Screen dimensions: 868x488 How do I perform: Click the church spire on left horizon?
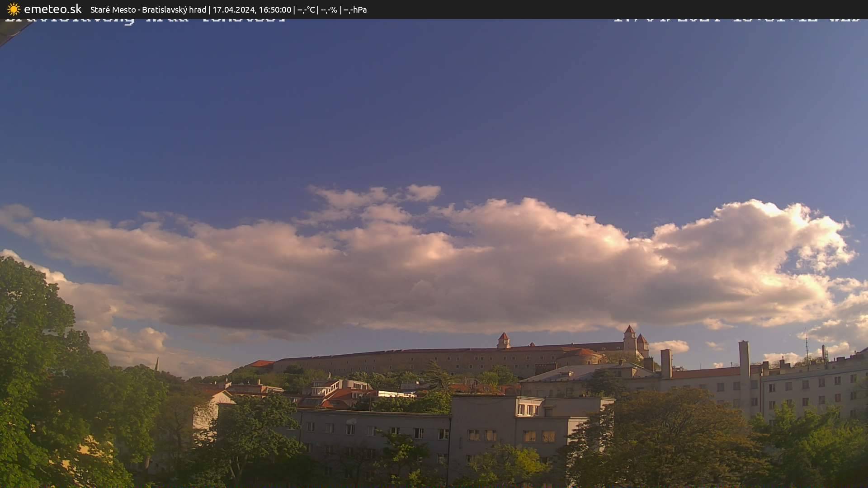[157, 363]
